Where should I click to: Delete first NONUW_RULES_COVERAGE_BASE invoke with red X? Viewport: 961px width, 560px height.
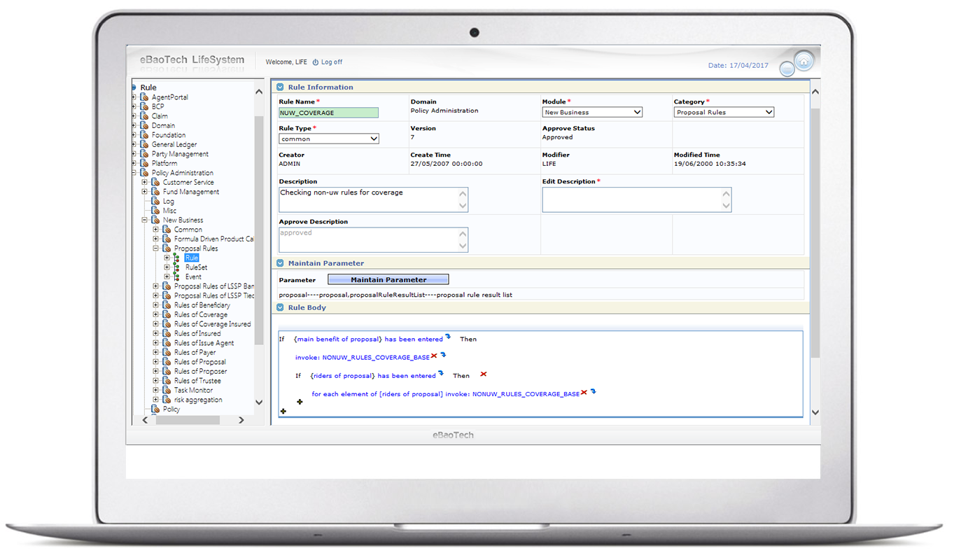(434, 356)
